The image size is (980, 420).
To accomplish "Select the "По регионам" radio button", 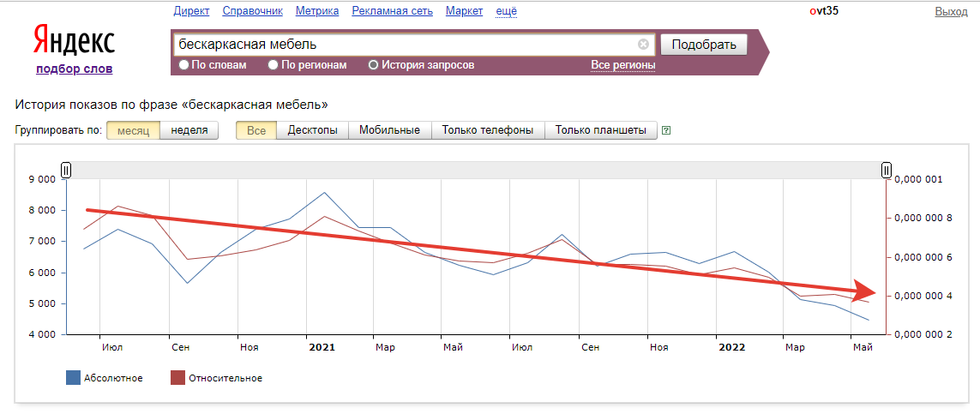I will [x=273, y=65].
